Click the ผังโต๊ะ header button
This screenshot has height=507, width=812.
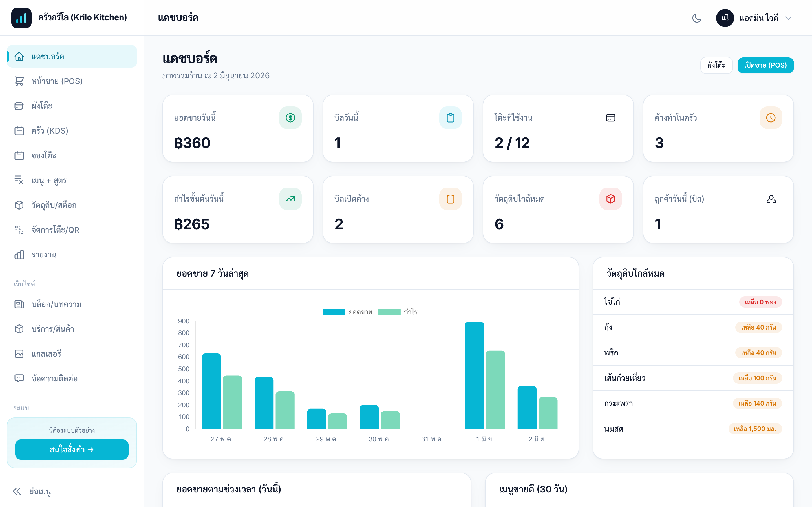tap(716, 65)
